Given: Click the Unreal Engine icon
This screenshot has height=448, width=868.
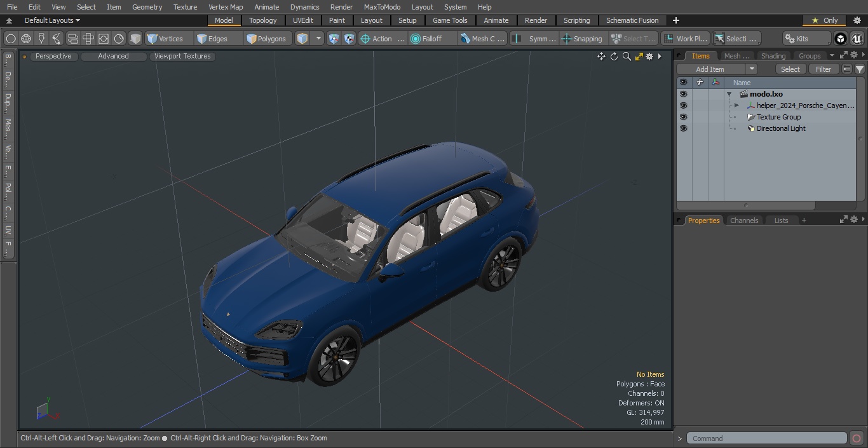Looking at the screenshot, I should tap(857, 39).
